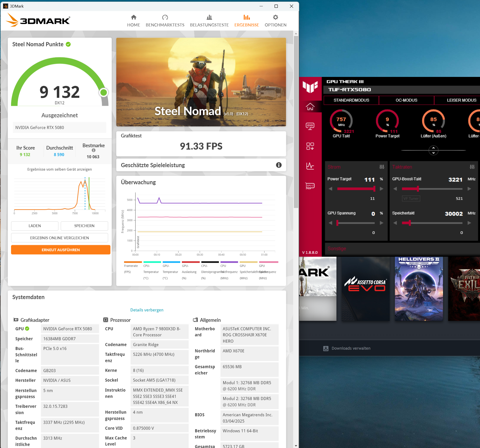Open the BENCHMARKTESTS tab
Image resolution: width=480 pixels, height=448 pixels.
click(x=165, y=21)
